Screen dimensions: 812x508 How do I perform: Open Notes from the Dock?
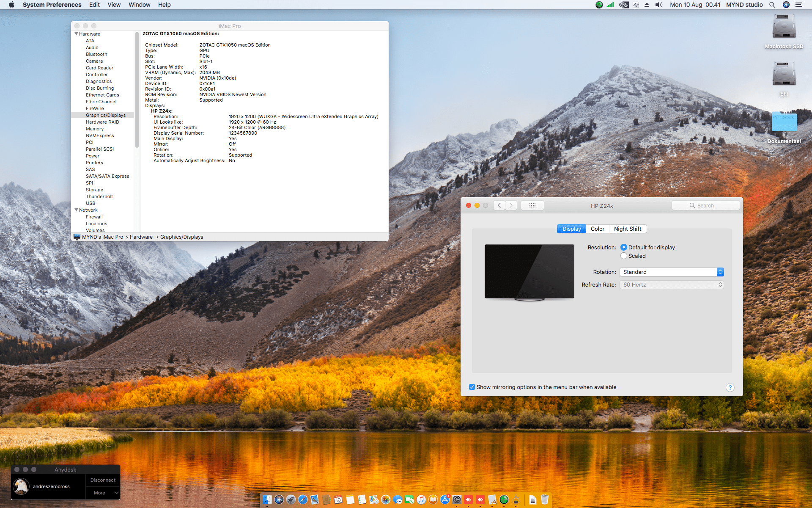(x=350, y=500)
